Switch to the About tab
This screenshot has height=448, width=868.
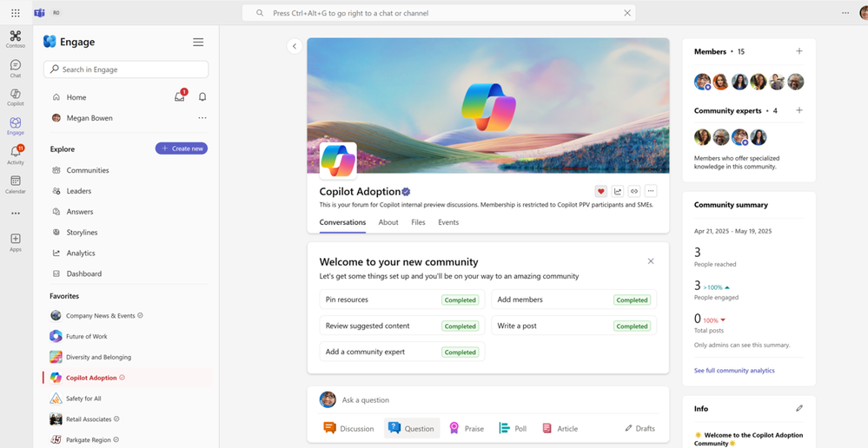(388, 222)
